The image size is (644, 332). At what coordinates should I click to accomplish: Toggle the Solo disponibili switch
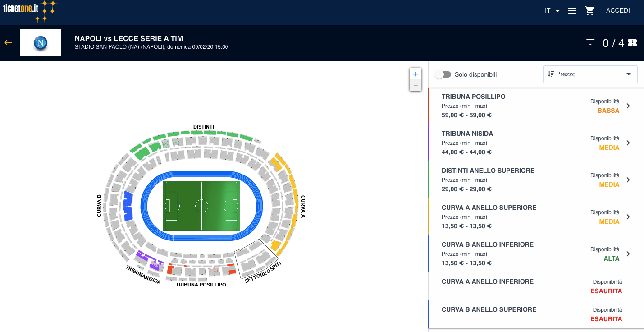tap(443, 74)
